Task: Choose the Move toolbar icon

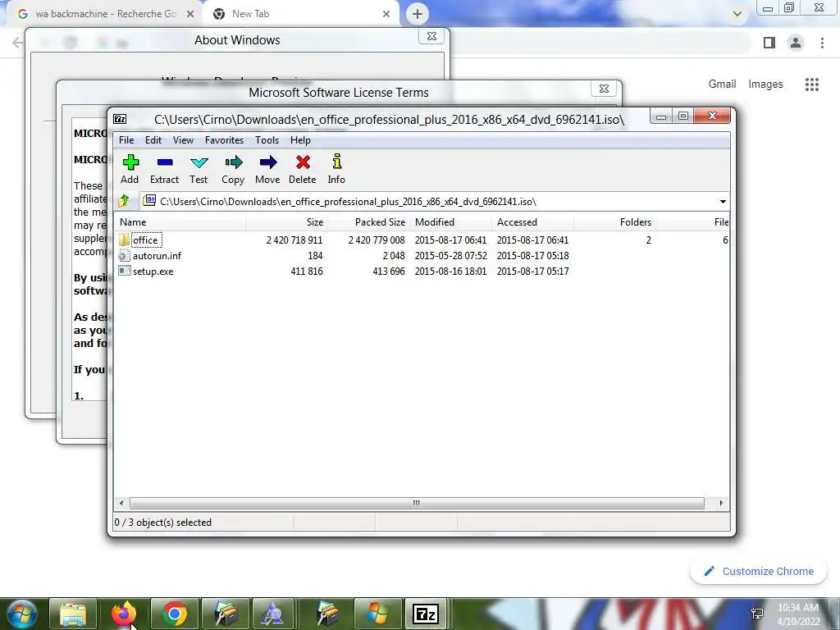Action: pos(268,162)
